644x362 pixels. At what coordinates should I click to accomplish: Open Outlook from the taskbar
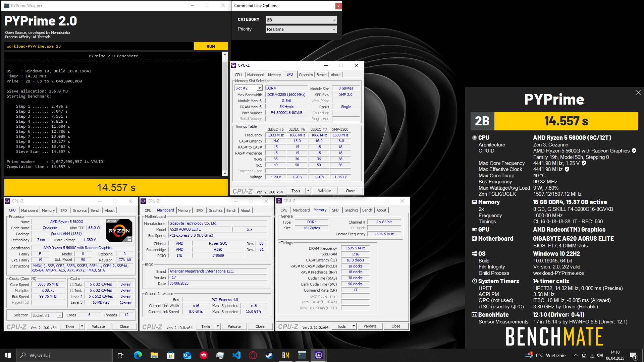coord(187,355)
